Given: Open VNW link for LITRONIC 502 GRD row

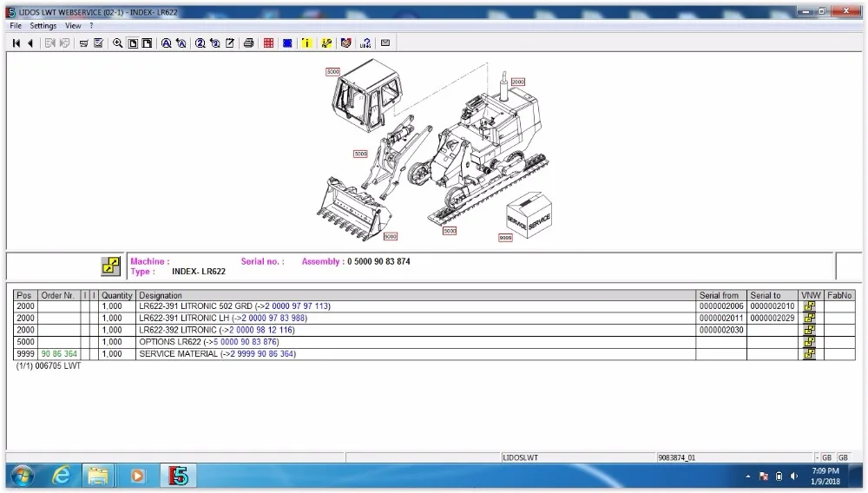Looking at the screenshot, I should pos(809,306).
